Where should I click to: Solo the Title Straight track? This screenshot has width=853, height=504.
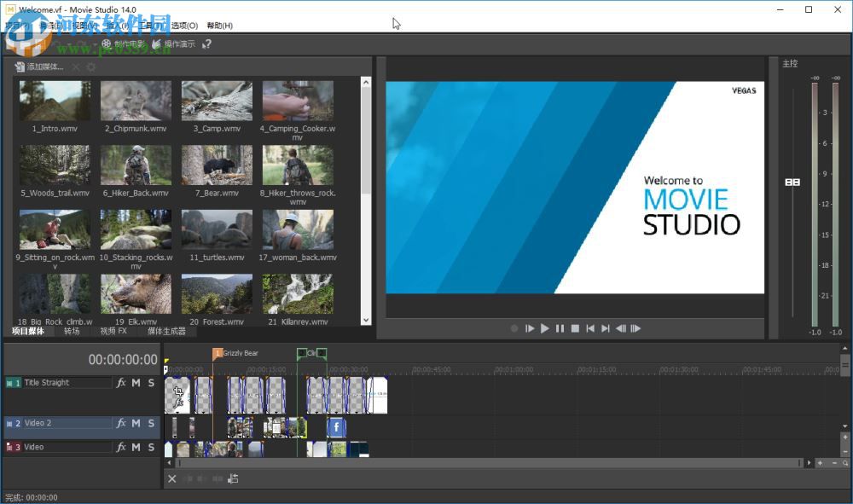click(x=151, y=383)
